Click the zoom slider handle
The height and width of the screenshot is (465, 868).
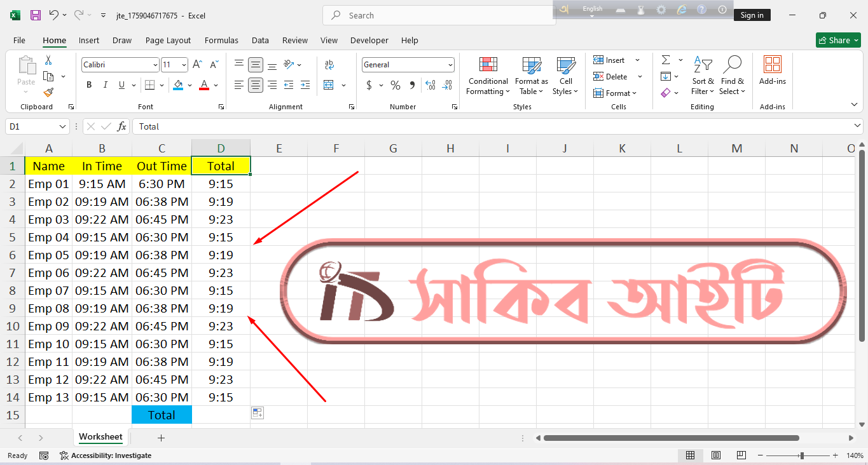pyautogui.click(x=802, y=455)
